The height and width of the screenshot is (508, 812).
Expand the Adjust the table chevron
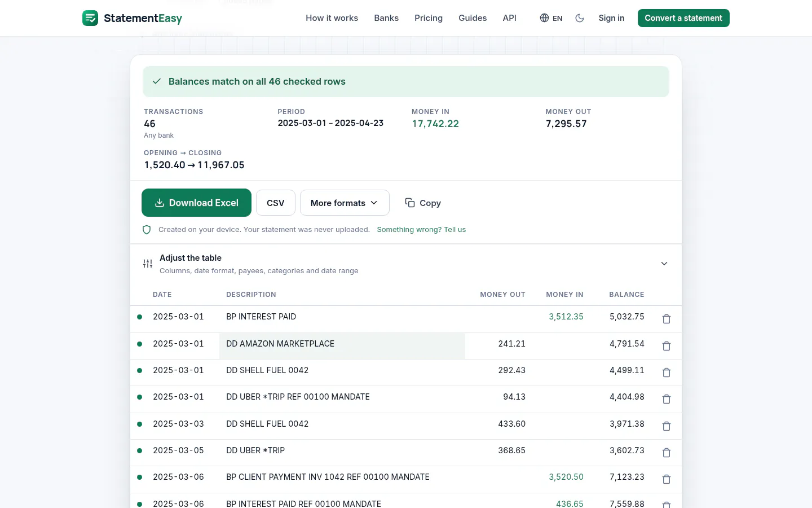(664, 264)
